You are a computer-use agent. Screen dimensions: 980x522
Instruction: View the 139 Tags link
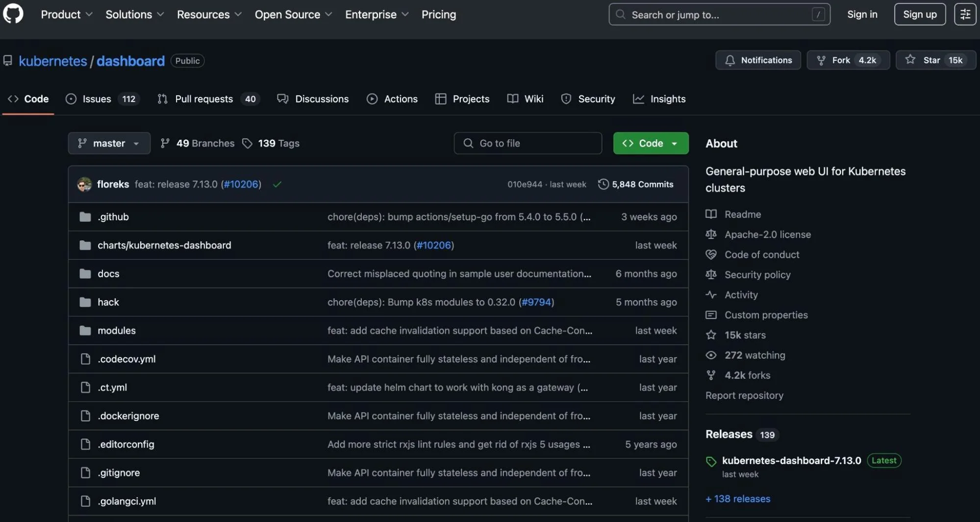pos(271,143)
